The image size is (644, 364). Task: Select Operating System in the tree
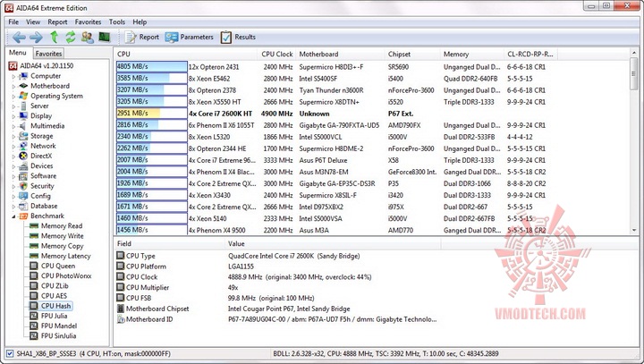(56, 96)
